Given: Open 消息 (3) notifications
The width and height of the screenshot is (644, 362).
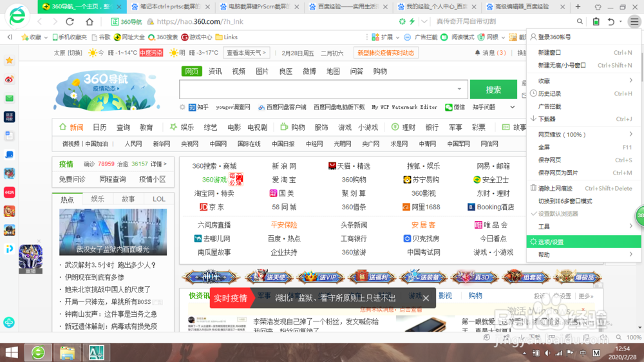Looking at the screenshot, I should 490,53.
